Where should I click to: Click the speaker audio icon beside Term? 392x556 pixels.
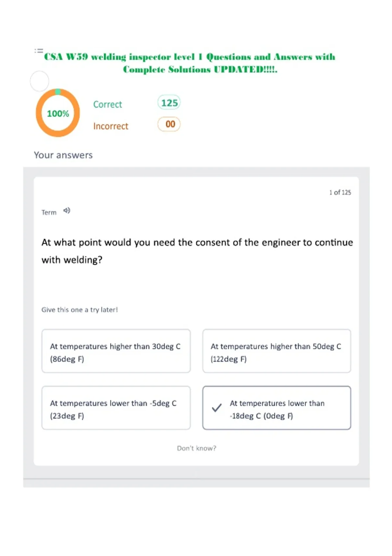(x=67, y=211)
